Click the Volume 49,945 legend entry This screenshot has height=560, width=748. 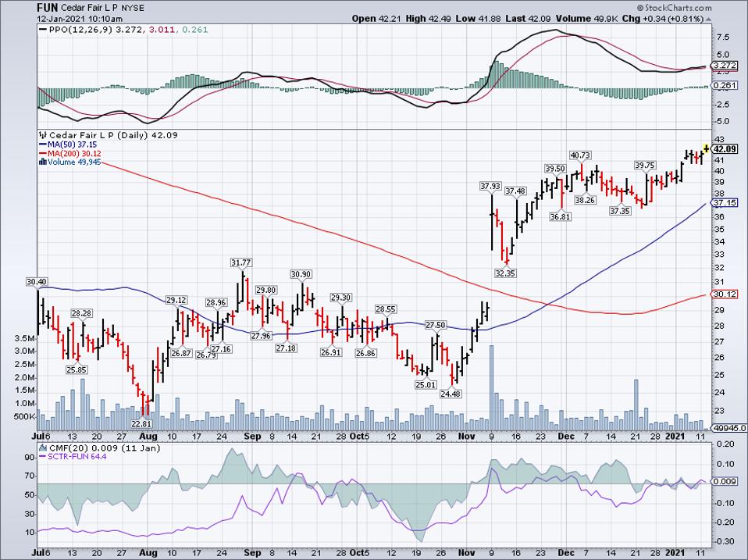click(70, 162)
